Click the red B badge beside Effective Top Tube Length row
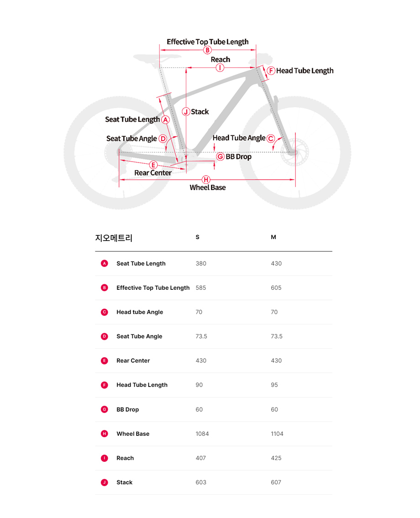Screen dimensions: 420x518 pos(105,288)
